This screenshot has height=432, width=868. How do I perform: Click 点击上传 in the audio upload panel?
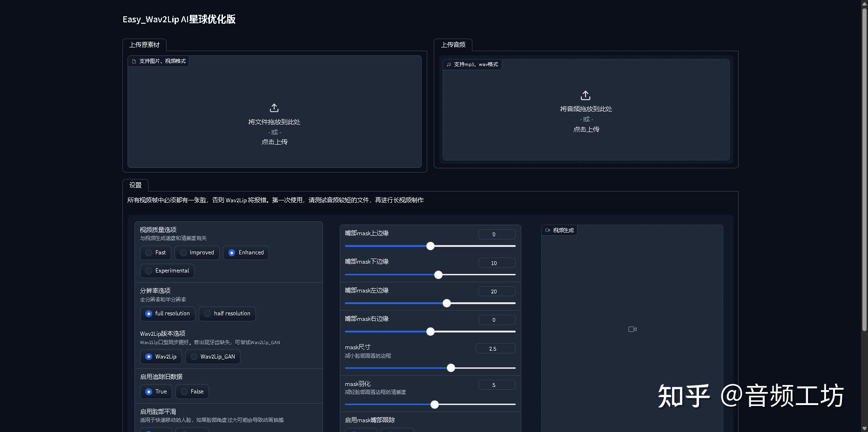(x=585, y=129)
